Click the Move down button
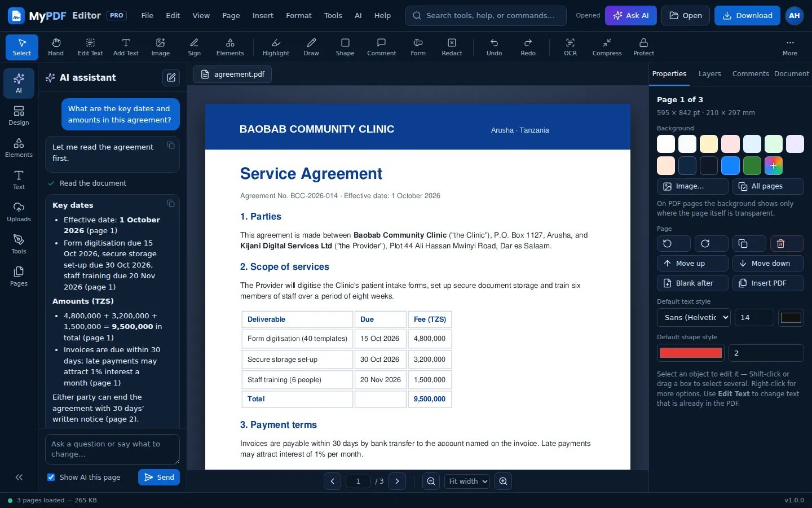This screenshot has height=508, width=812. [768, 264]
